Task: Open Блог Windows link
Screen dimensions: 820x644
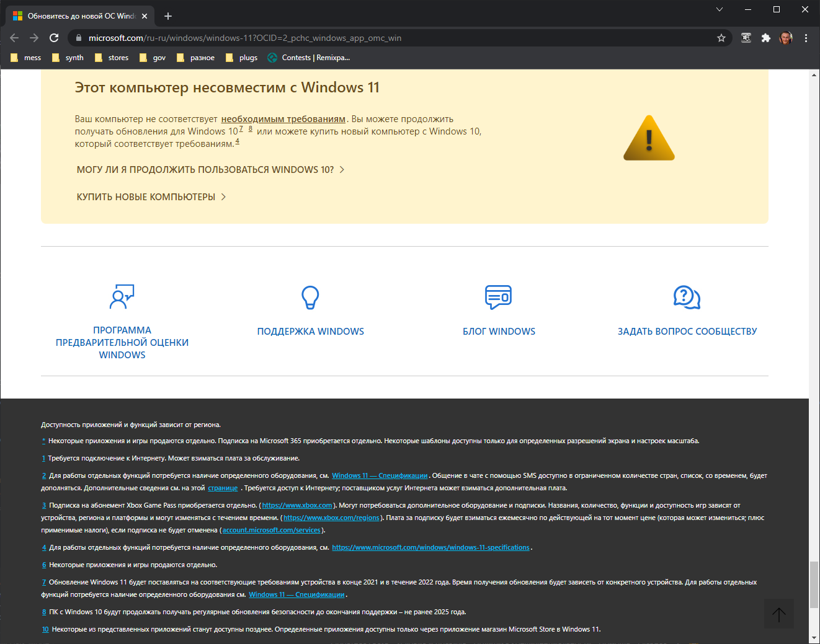Action: (499, 332)
